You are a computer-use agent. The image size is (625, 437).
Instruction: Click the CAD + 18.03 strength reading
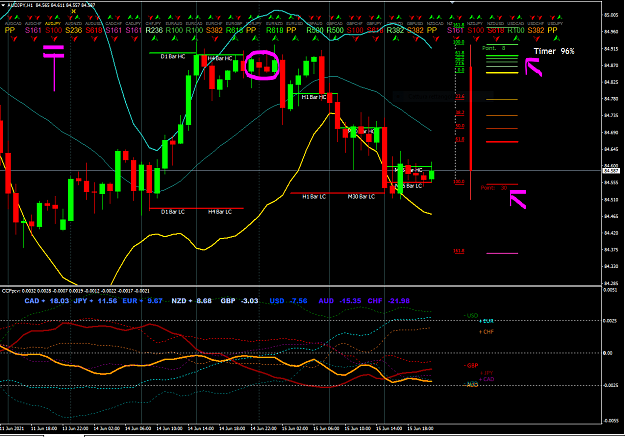pos(47,301)
